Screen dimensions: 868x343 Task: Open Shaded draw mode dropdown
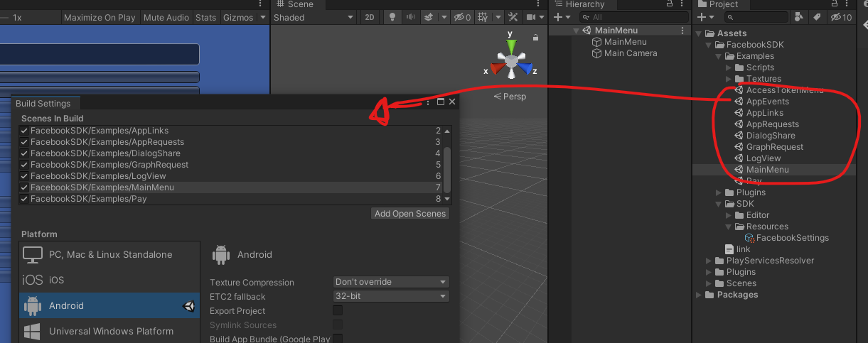(x=314, y=17)
